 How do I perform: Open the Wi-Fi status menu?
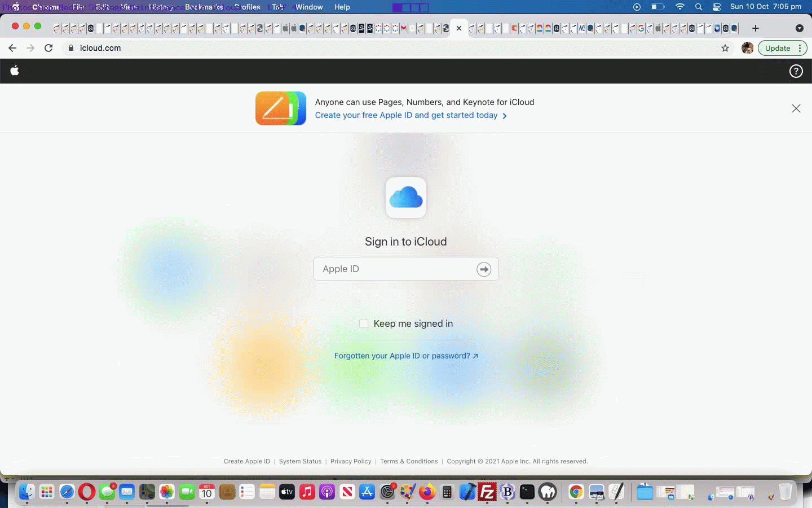click(680, 7)
